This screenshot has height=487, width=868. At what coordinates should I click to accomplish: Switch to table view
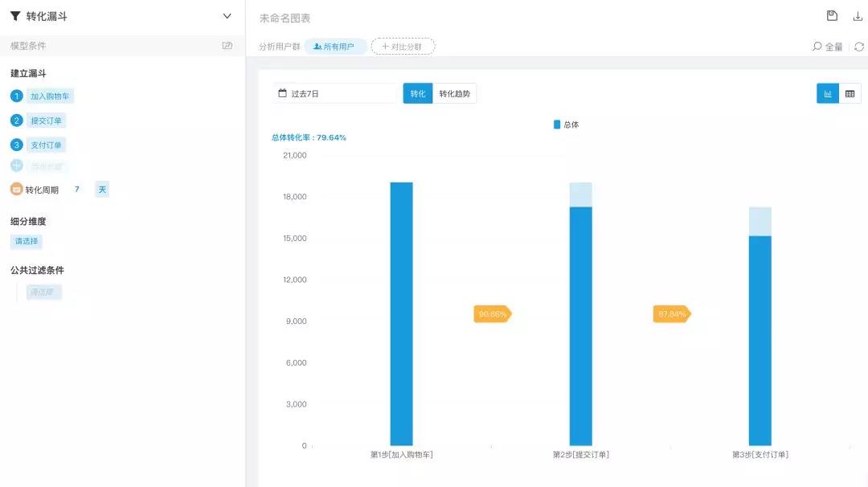tap(850, 93)
